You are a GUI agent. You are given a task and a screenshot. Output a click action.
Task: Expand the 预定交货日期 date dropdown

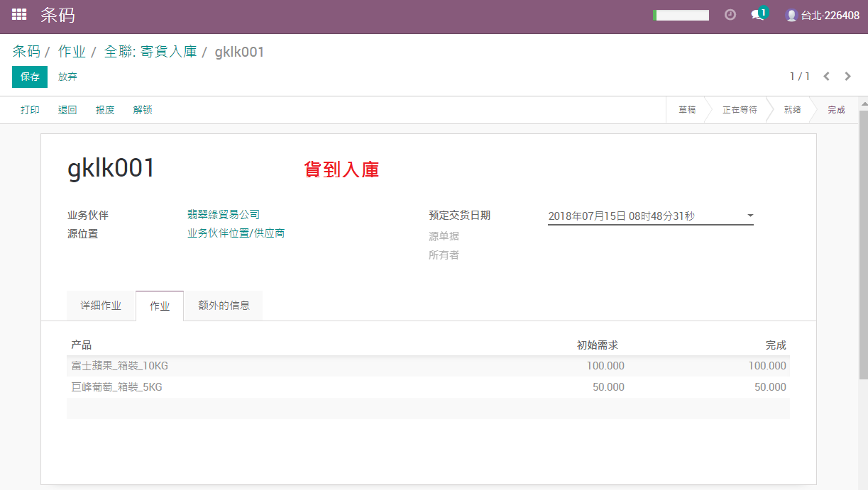tap(750, 216)
